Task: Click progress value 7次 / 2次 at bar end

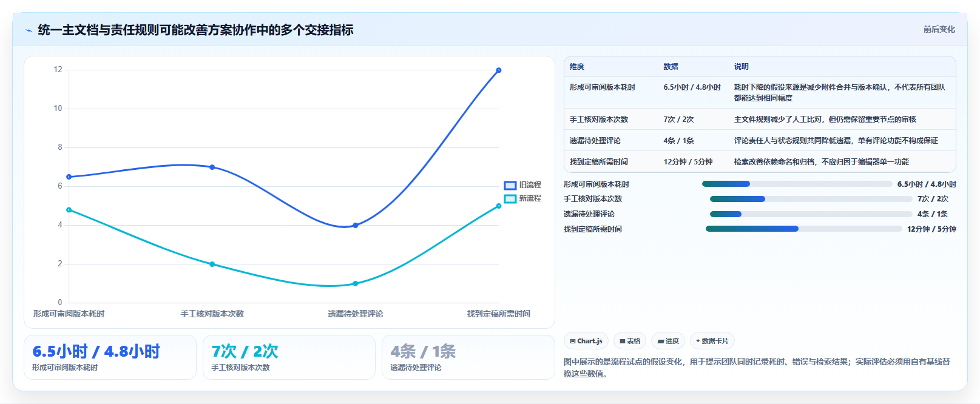Action: [933, 199]
